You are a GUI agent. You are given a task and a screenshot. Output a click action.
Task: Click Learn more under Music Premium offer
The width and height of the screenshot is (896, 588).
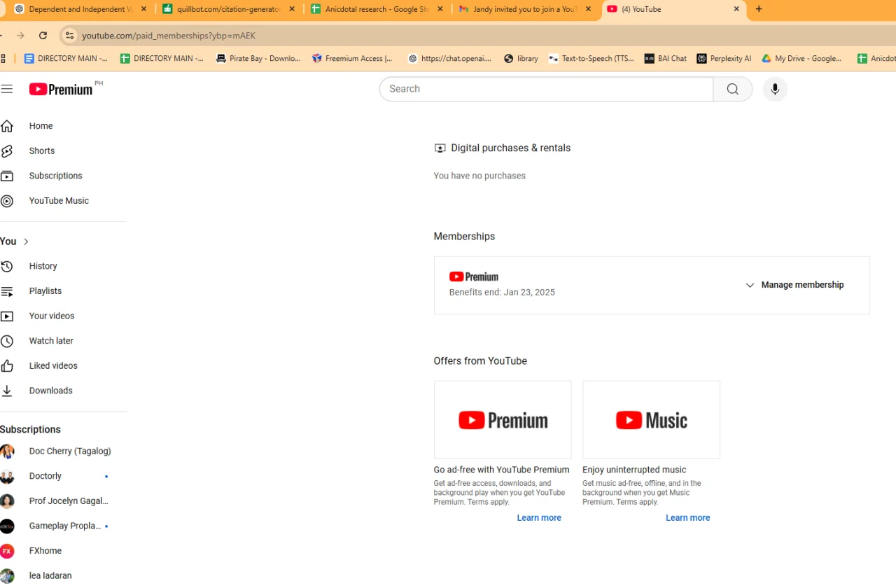click(687, 518)
